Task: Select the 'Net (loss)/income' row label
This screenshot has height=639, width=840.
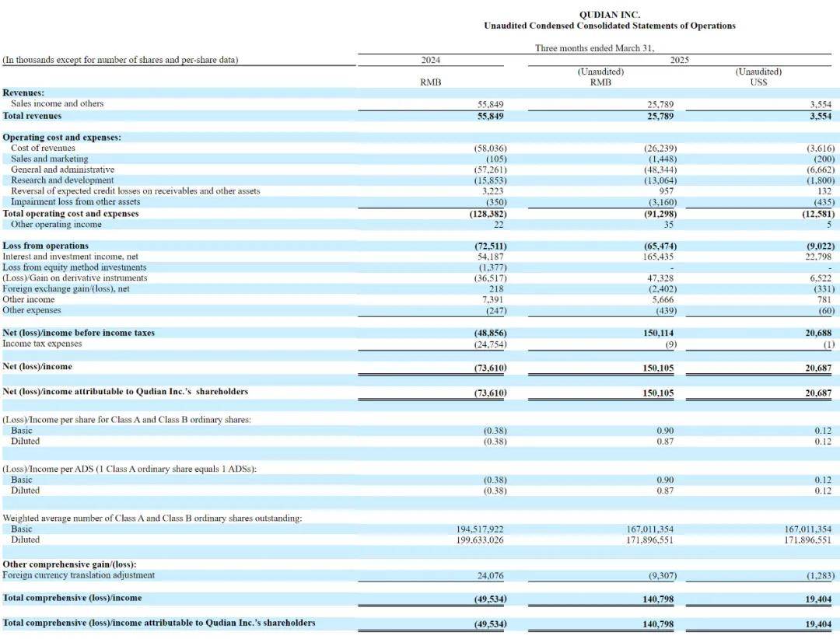Action: coord(37,366)
